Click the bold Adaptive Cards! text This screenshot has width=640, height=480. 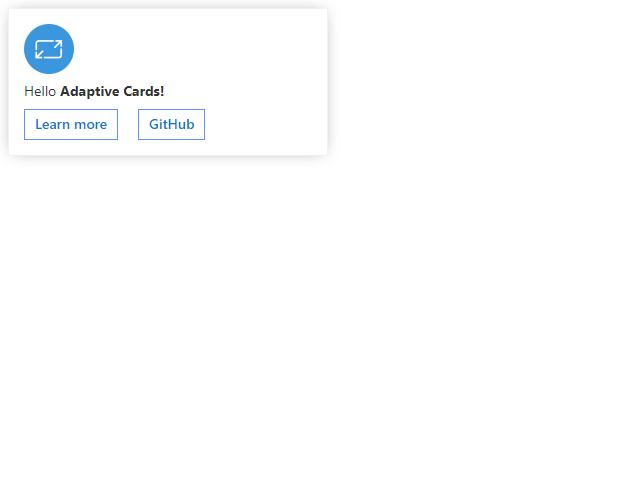click(x=112, y=91)
